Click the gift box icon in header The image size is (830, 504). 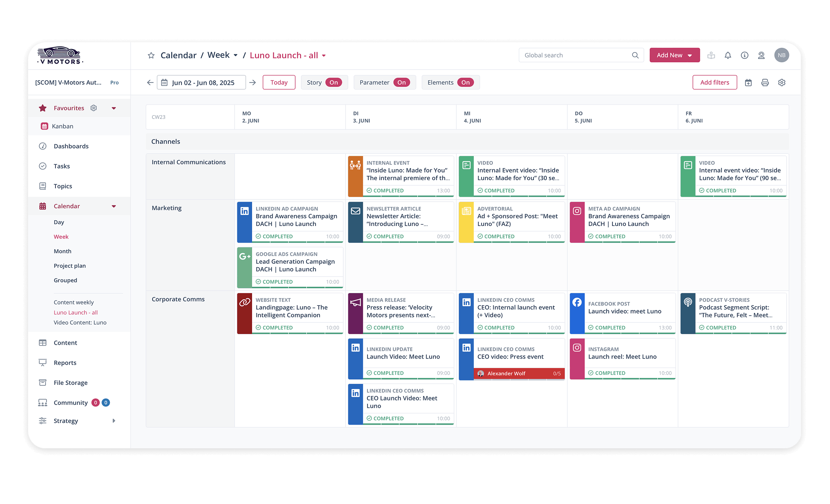(x=711, y=55)
